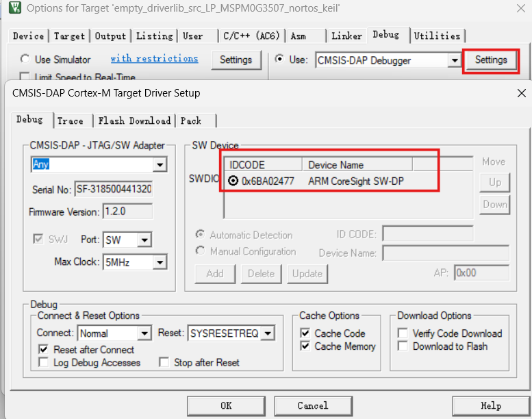Enable Log Debug Accesses

pyautogui.click(x=43, y=362)
